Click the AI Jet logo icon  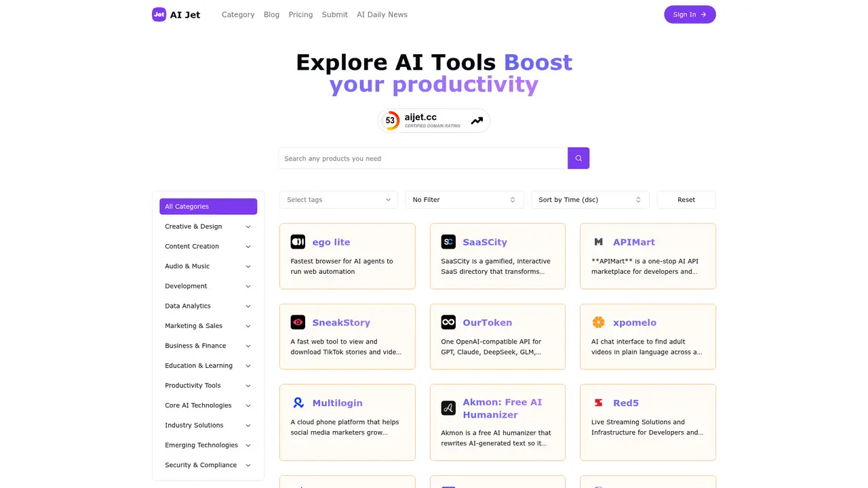pos(159,14)
